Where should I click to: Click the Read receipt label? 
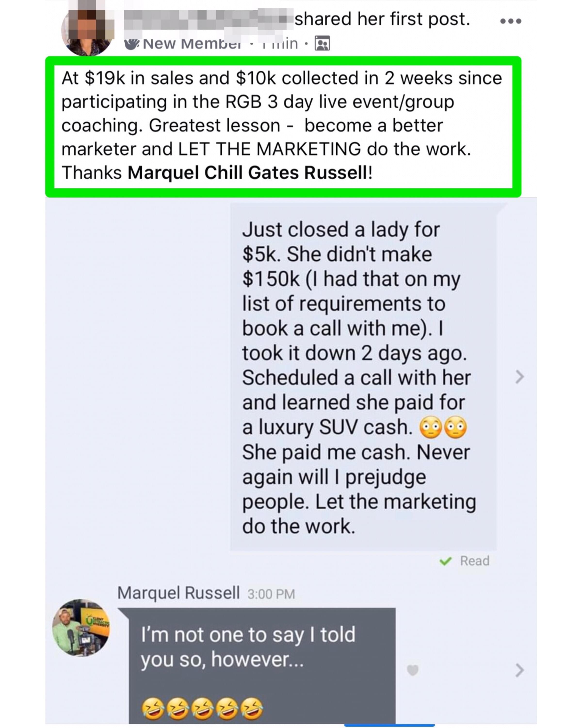coord(474,561)
